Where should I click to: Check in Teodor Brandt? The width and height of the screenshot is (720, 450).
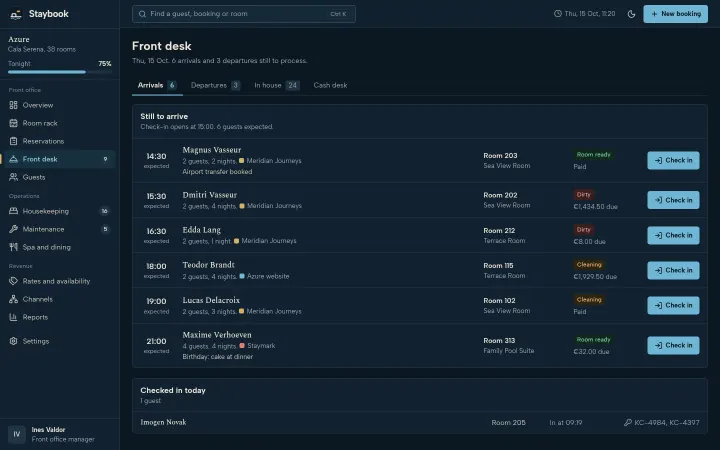(x=673, y=270)
